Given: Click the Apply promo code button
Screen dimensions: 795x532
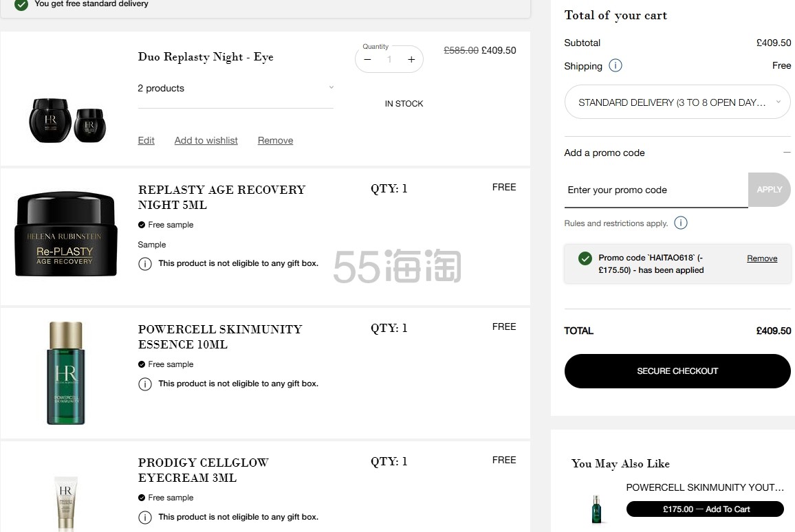Looking at the screenshot, I should [769, 190].
